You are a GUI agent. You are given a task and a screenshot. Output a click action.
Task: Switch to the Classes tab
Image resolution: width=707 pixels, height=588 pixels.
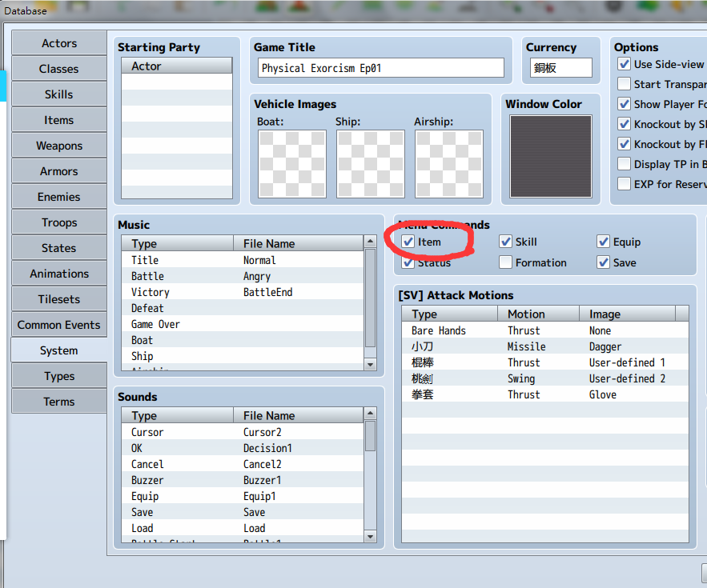59,69
